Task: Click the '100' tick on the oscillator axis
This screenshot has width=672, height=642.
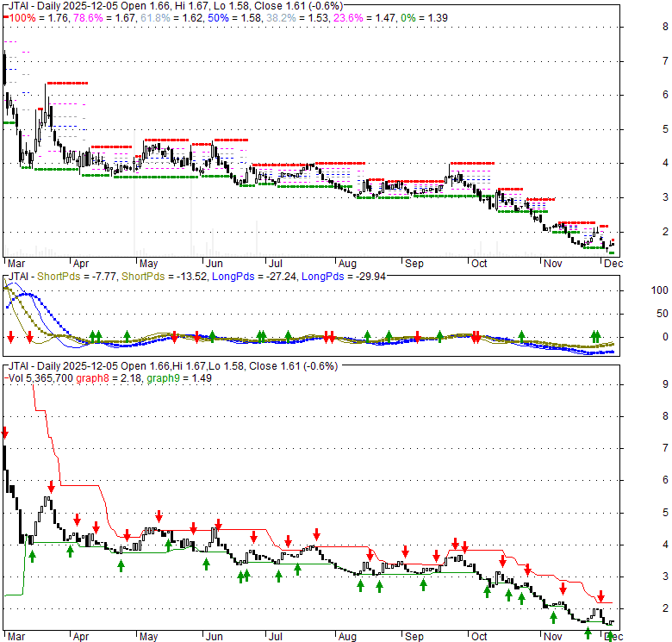Action: pos(660,290)
